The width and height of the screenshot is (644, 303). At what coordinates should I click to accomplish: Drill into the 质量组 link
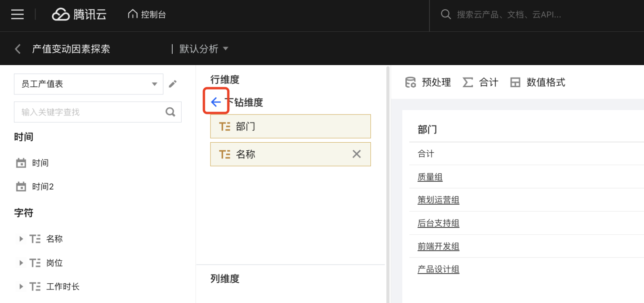click(x=430, y=177)
